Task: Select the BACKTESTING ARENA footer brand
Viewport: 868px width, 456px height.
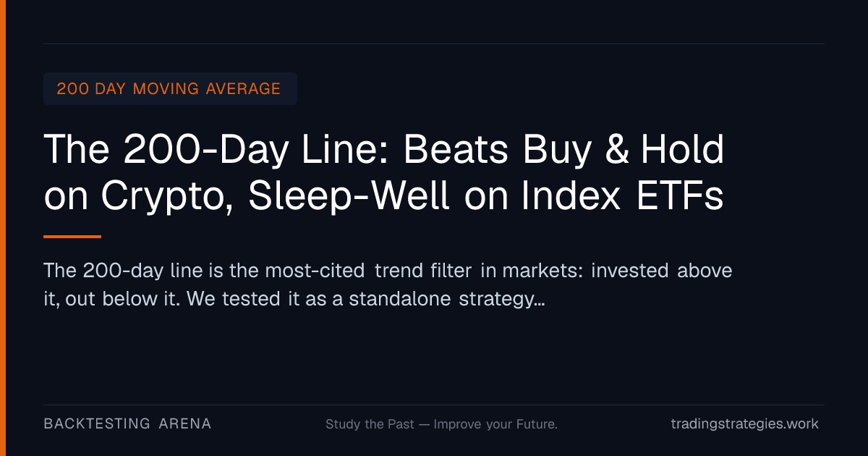Action: 127,423
